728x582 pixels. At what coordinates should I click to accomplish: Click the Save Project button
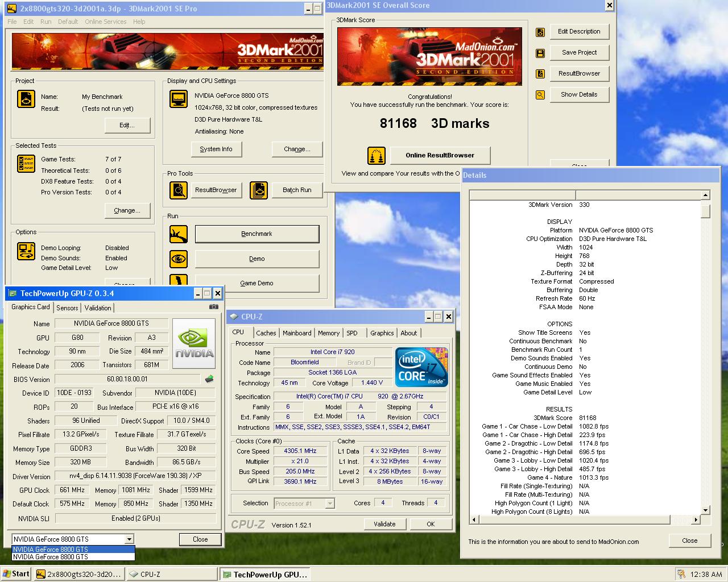pyautogui.click(x=580, y=52)
